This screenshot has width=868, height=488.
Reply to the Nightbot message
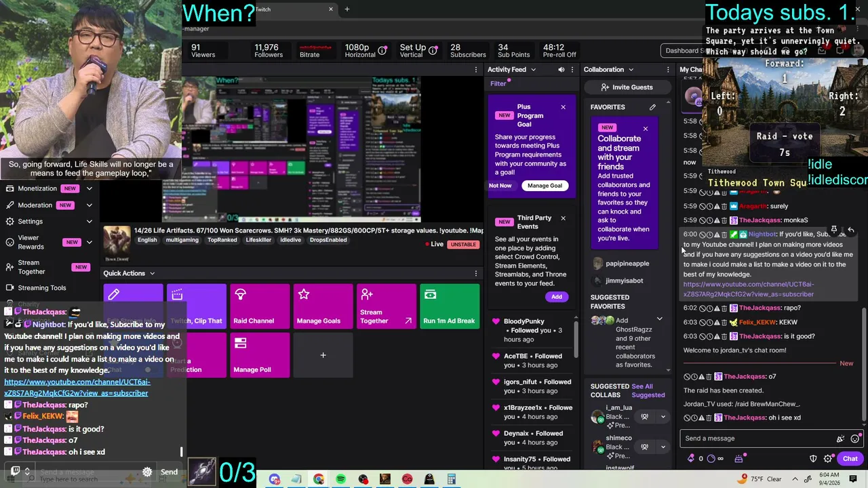tap(850, 230)
